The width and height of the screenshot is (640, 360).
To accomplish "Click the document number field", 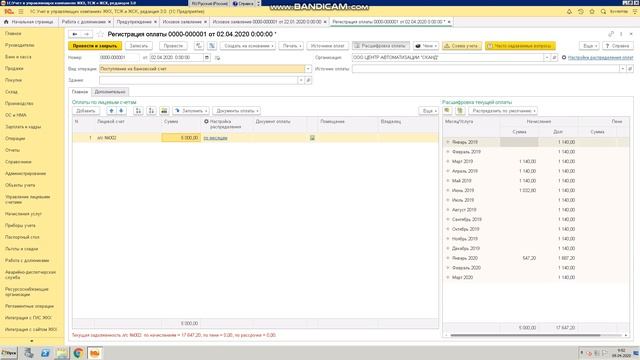I will pyautogui.click(x=119, y=58).
